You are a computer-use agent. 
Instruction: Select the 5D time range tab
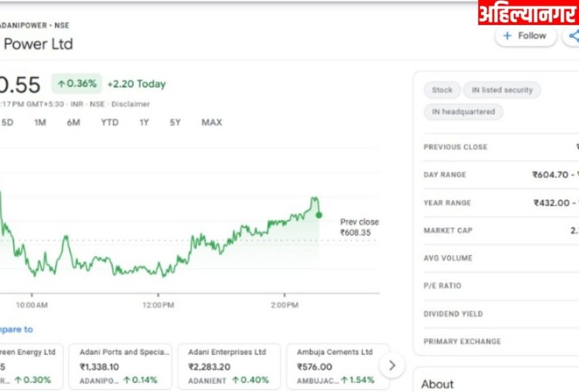(x=7, y=122)
